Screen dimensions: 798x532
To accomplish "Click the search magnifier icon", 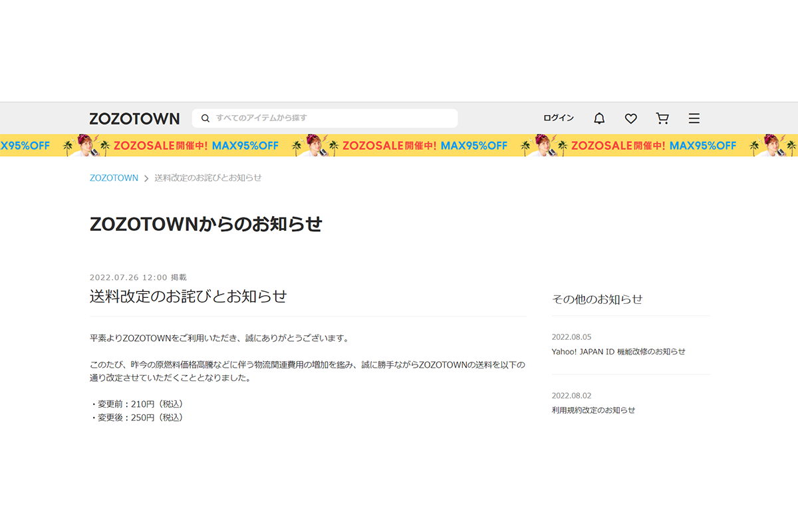I will [205, 118].
